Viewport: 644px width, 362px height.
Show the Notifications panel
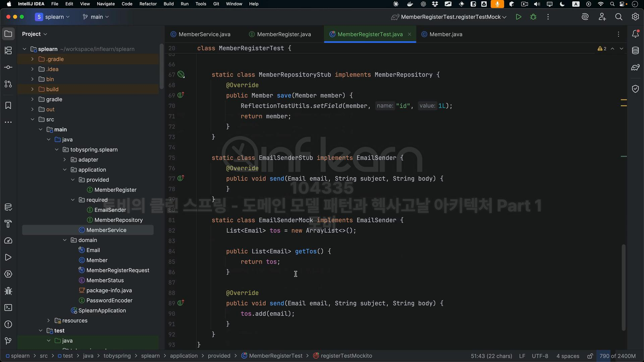635,34
